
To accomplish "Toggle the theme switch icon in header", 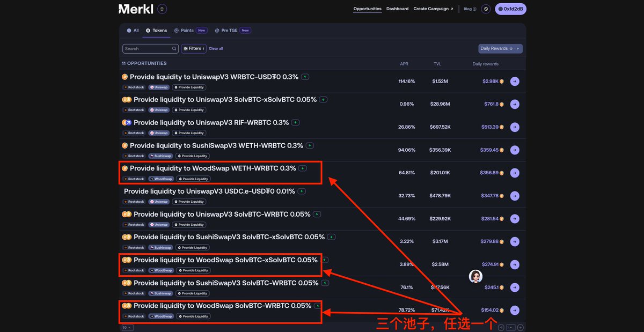I will (486, 9).
